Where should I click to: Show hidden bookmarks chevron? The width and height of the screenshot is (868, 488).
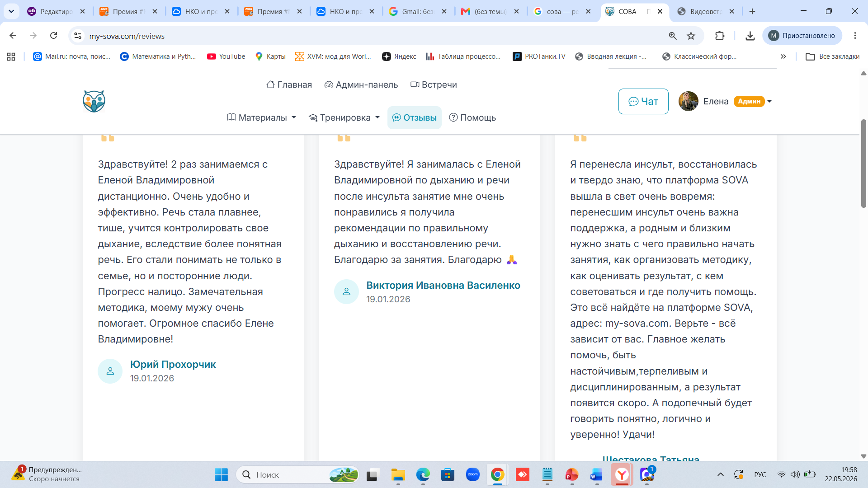coord(783,56)
